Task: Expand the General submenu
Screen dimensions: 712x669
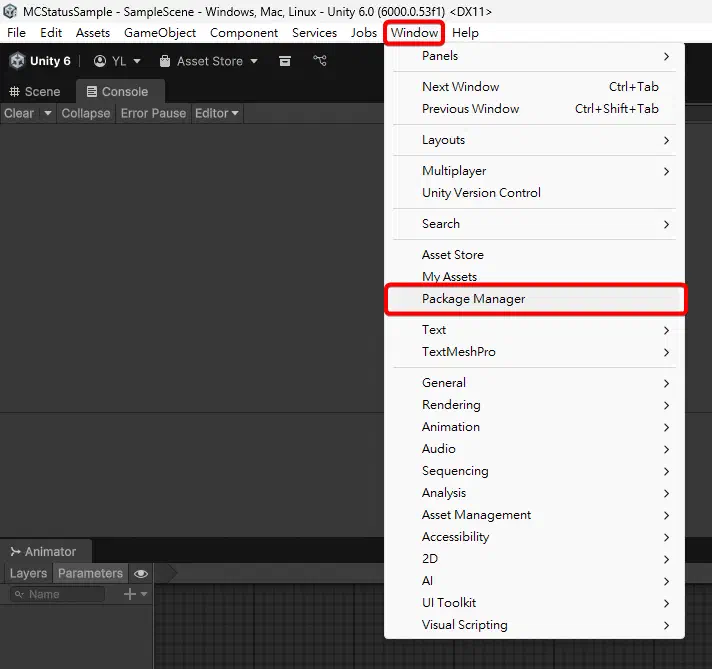Action: click(534, 383)
